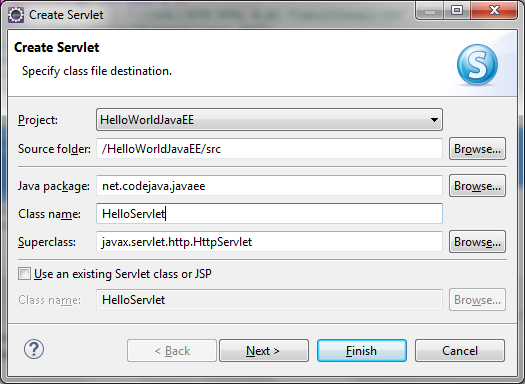Click the 'Specify class file destination.' text
The width and height of the screenshot is (525, 384).
click(97, 71)
